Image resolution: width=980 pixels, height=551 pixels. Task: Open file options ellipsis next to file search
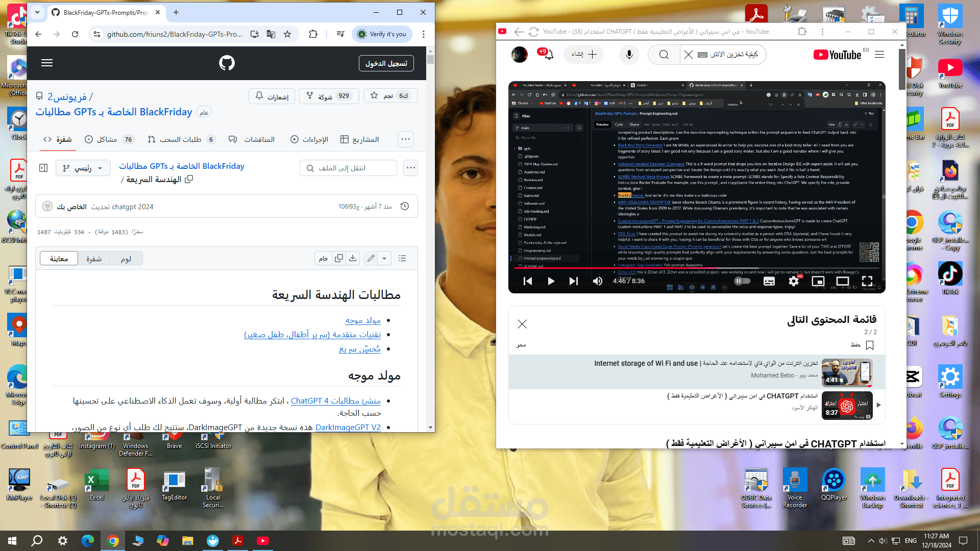point(411,168)
